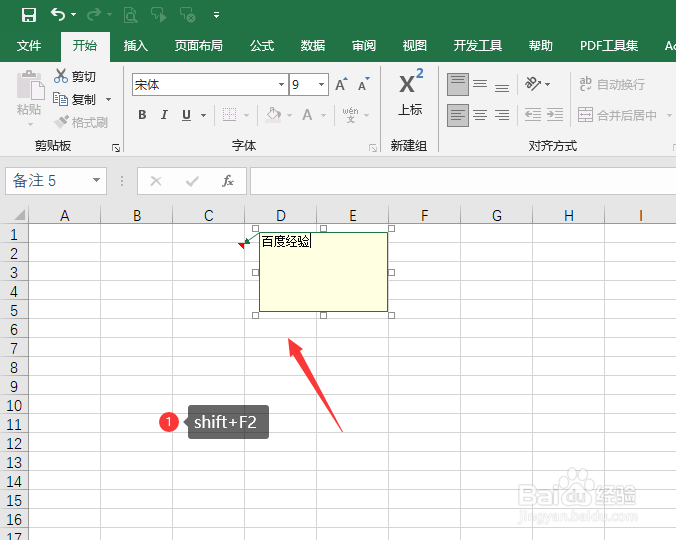Click the select-all corner triangle
The width and height of the screenshot is (676, 540).
20,214
